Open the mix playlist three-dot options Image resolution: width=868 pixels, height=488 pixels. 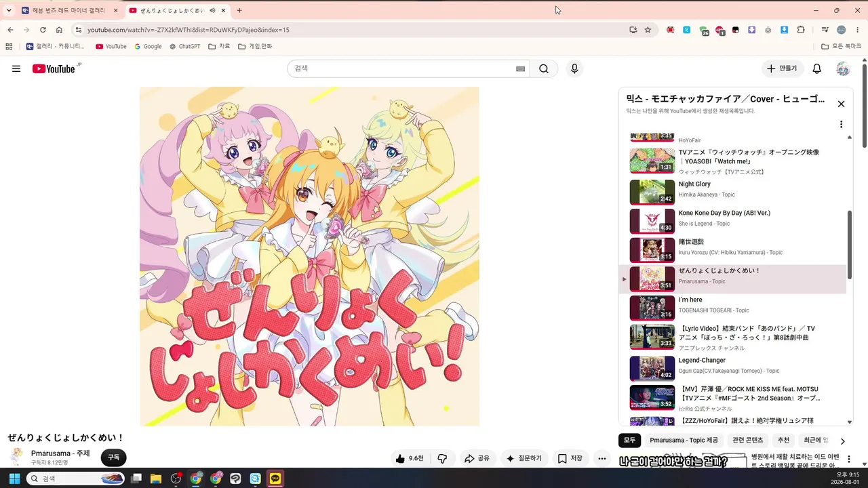coord(841,125)
